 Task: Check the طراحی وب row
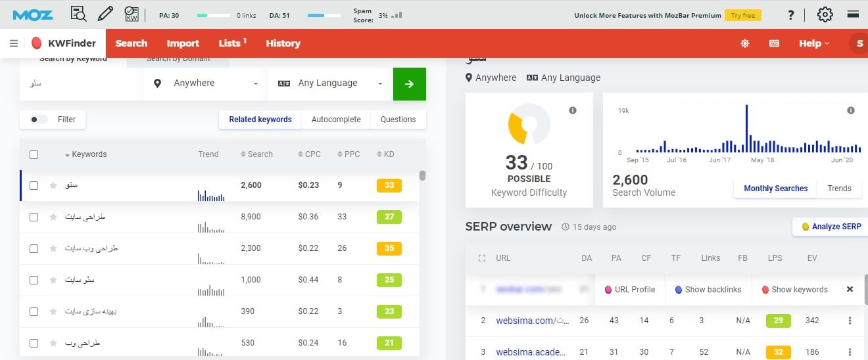(34, 343)
